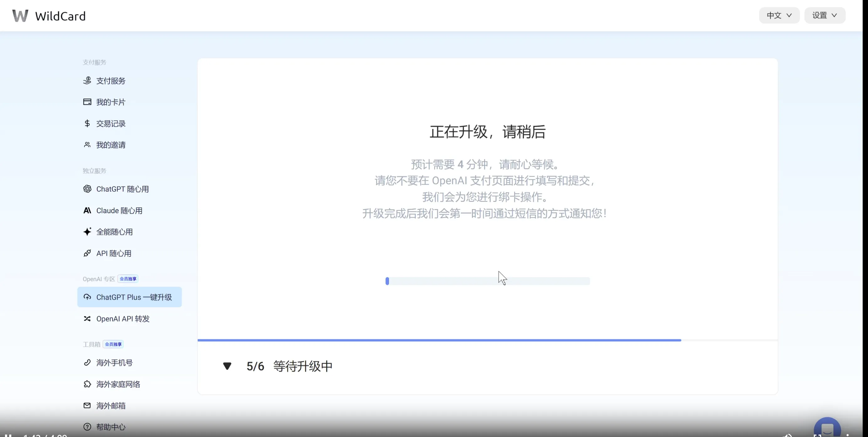Select ChatGPT 随心用 service
Screen dimensions: 868x437
click(x=122, y=189)
